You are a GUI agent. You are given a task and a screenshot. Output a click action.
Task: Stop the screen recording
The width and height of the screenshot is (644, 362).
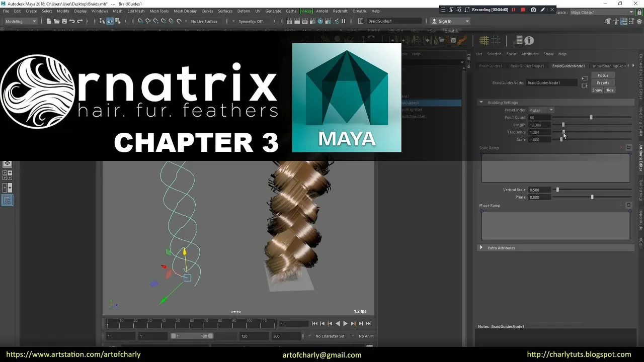523,10
